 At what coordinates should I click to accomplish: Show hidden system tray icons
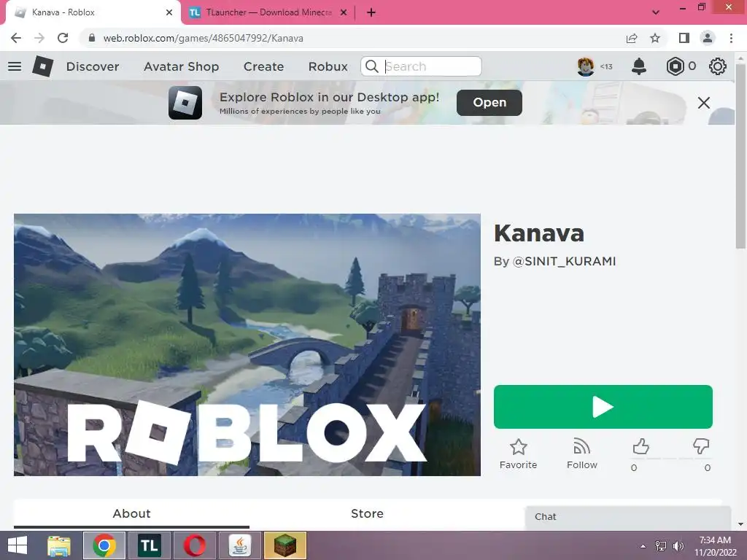tap(643, 546)
